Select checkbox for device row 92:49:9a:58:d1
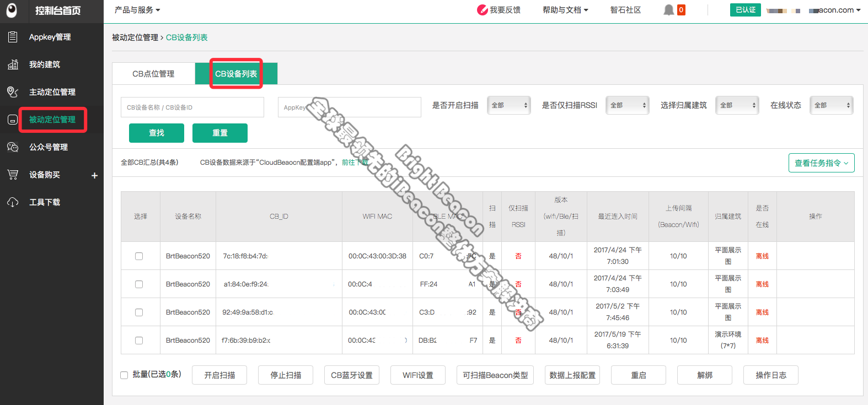 pyautogui.click(x=139, y=312)
